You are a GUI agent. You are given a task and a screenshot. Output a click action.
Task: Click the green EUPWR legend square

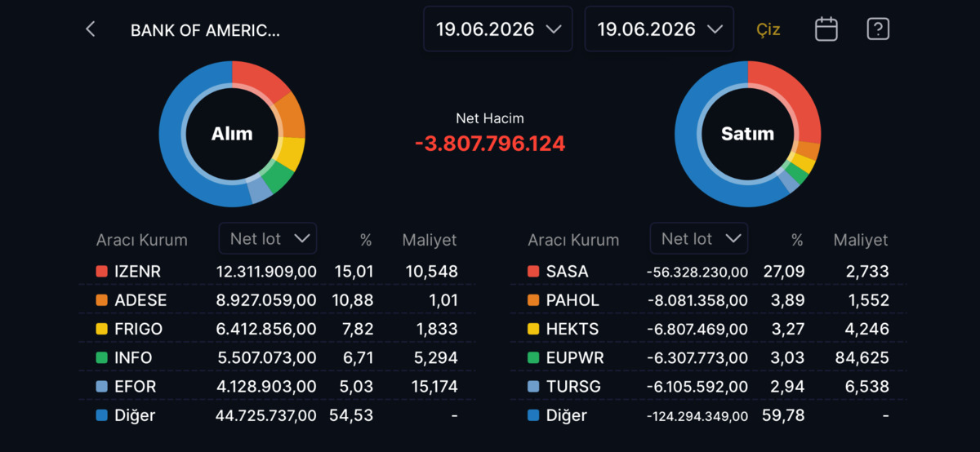tap(533, 358)
